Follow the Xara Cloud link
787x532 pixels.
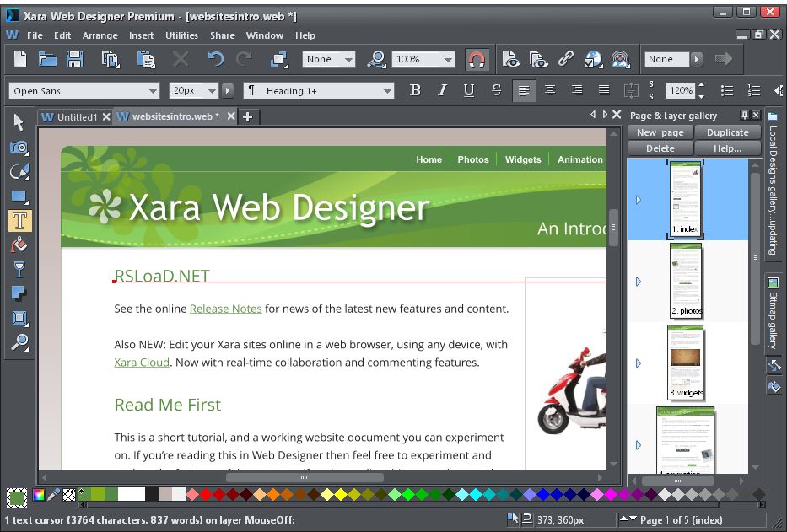pyautogui.click(x=142, y=363)
